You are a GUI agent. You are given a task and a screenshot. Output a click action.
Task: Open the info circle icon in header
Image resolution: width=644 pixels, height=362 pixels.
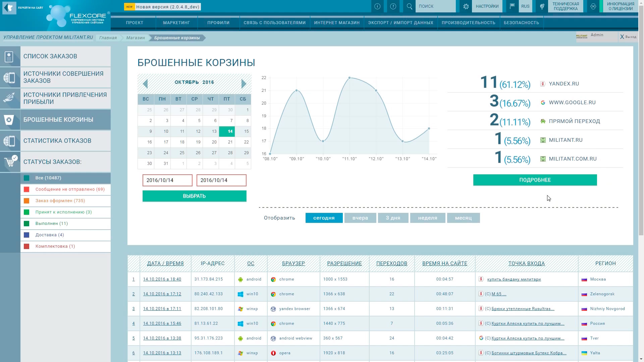(377, 6)
